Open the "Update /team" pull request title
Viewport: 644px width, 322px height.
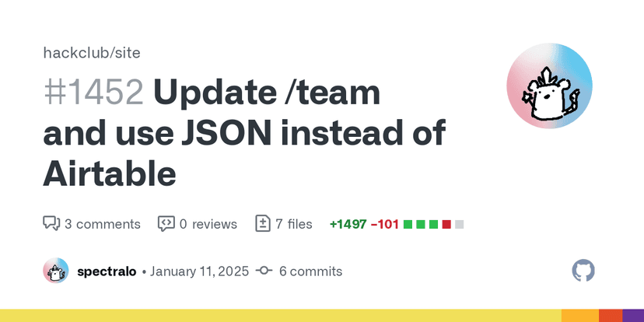coord(267,93)
